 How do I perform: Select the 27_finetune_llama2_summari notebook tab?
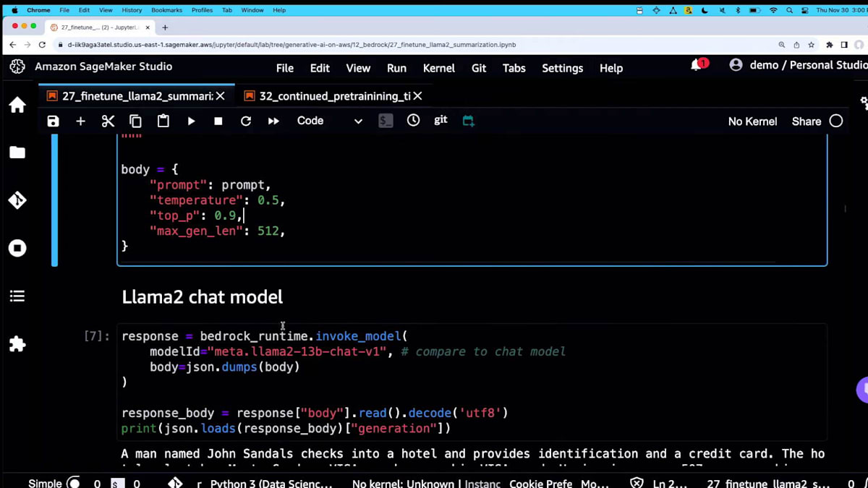pos(137,96)
